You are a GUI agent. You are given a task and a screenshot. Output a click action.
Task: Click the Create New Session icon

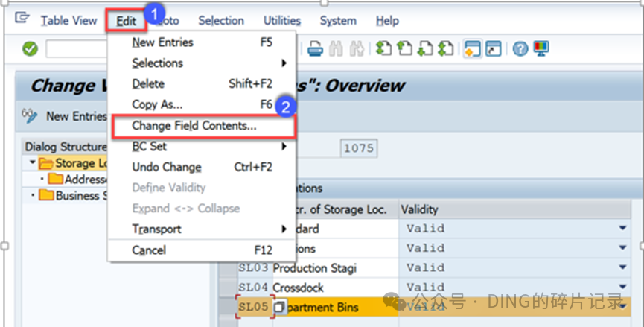tap(472, 49)
